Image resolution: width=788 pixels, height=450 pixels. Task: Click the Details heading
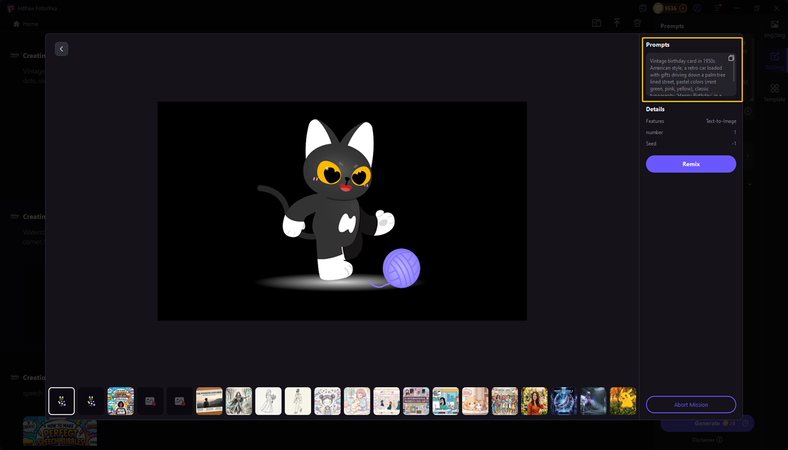pos(655,109)
